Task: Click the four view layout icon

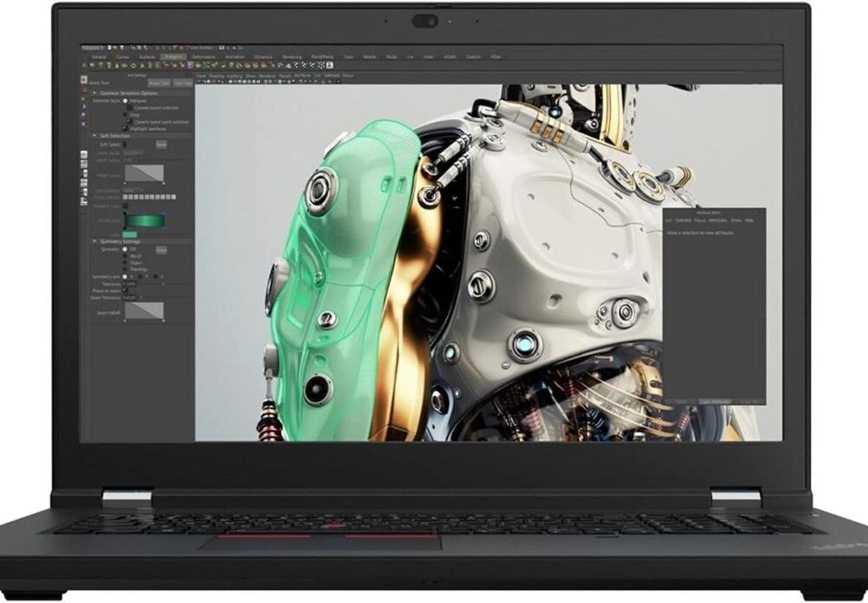Action: [84, 164]
